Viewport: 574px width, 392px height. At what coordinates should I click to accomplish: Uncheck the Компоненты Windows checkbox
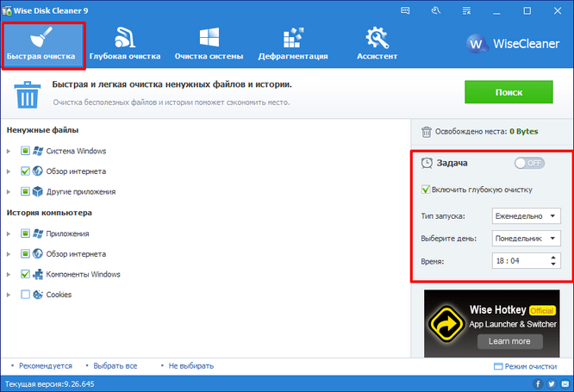click(x=25, y=274)
